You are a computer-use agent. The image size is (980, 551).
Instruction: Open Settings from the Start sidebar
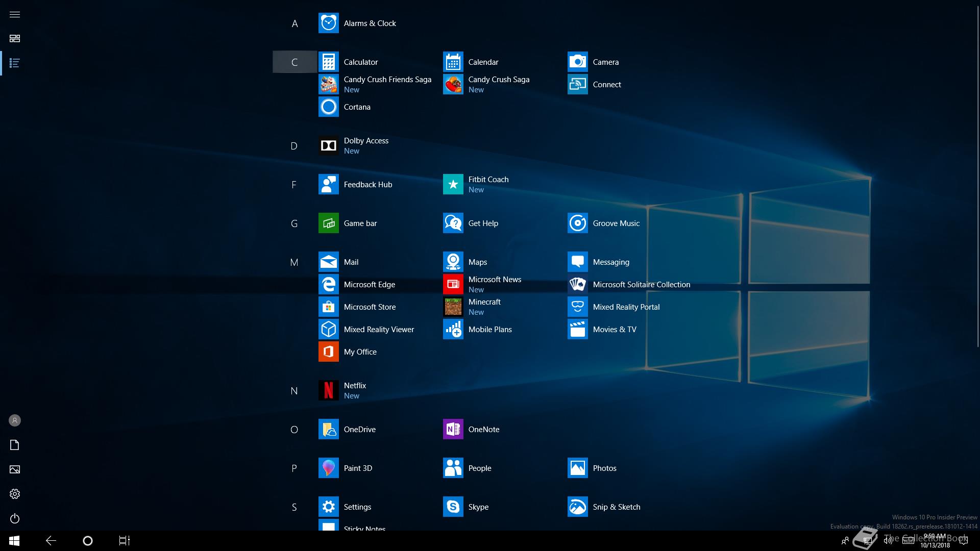[15, 494]
